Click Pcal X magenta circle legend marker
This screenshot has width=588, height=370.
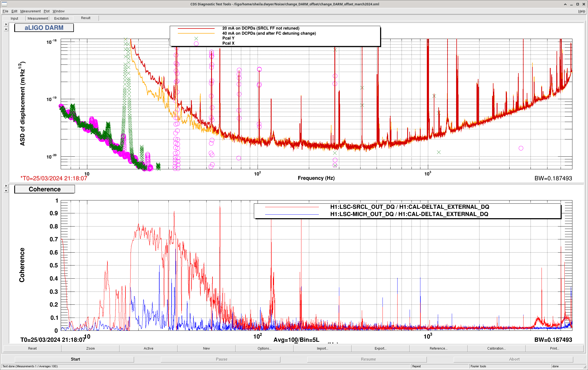coord(196,44)
